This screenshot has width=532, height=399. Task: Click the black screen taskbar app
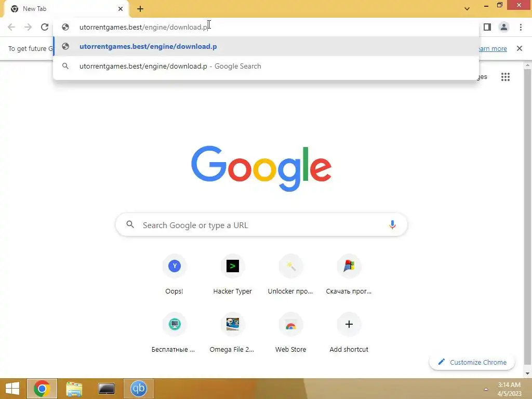[106, 389]
